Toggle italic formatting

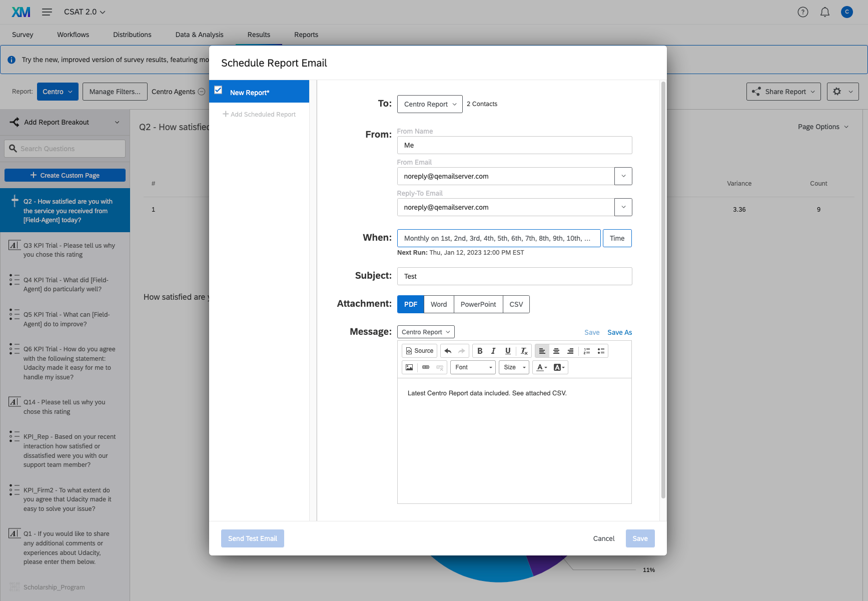(x=494, y=351)
